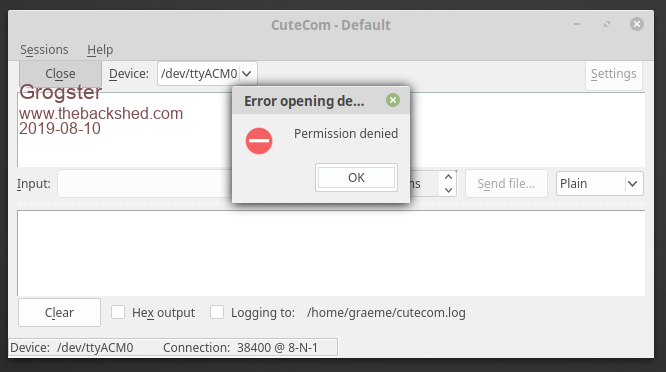Close the error dialog with green X icon

(x=393, y=100)
